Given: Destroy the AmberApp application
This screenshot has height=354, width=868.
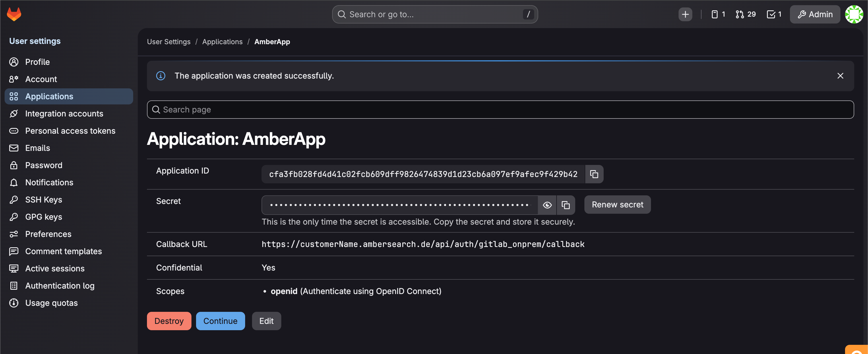Looking at the screenshot, I should (x=169, y=321).
